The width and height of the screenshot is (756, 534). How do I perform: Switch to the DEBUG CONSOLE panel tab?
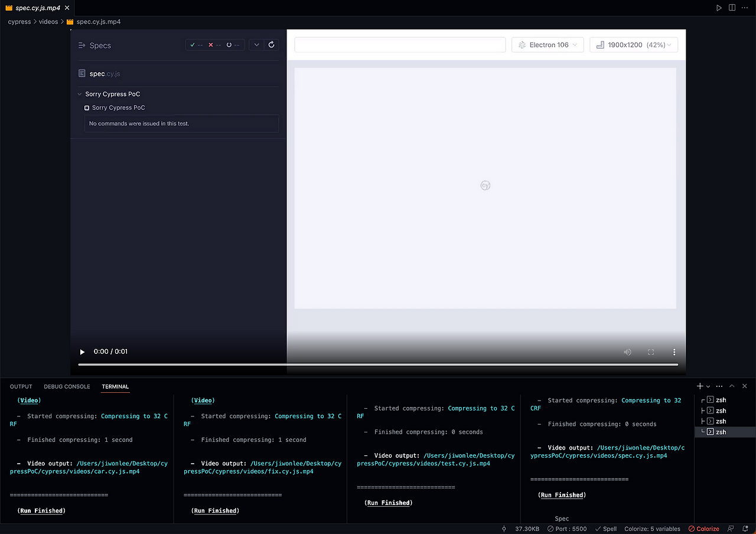click(67, 387)
